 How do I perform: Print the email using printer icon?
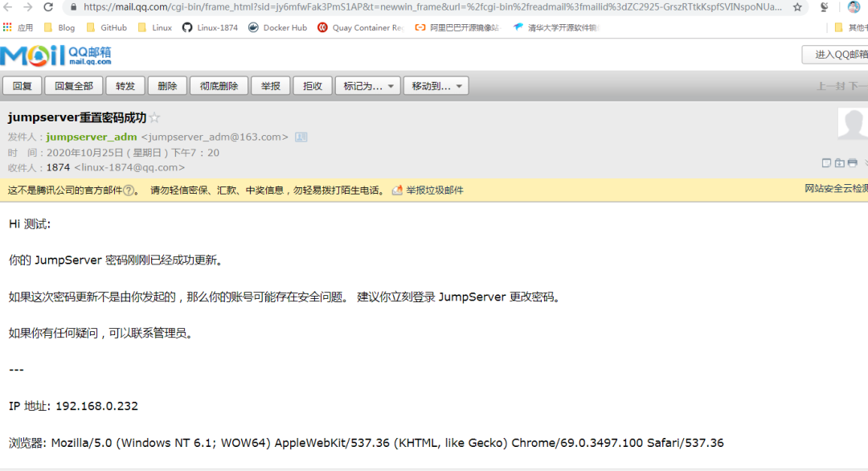click(x=853, y=162)
